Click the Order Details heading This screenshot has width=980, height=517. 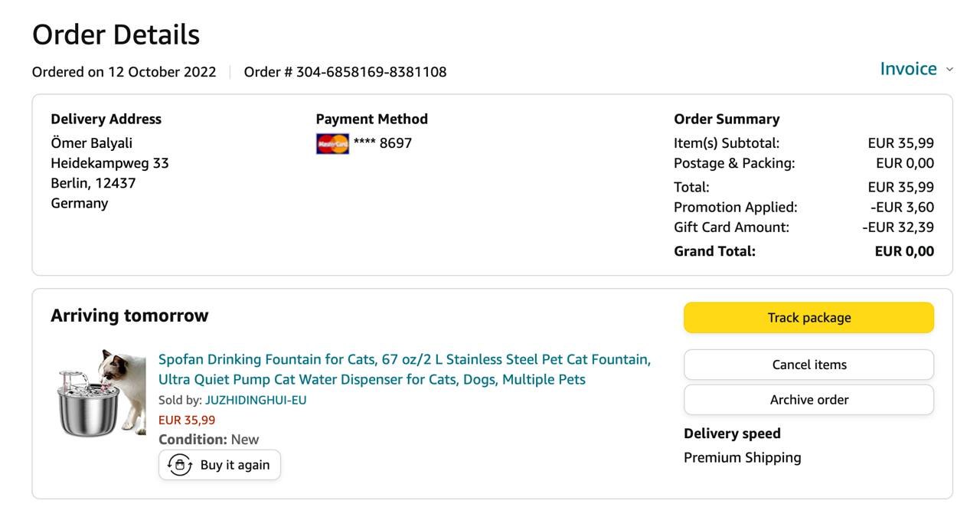(x=116, y=34)
